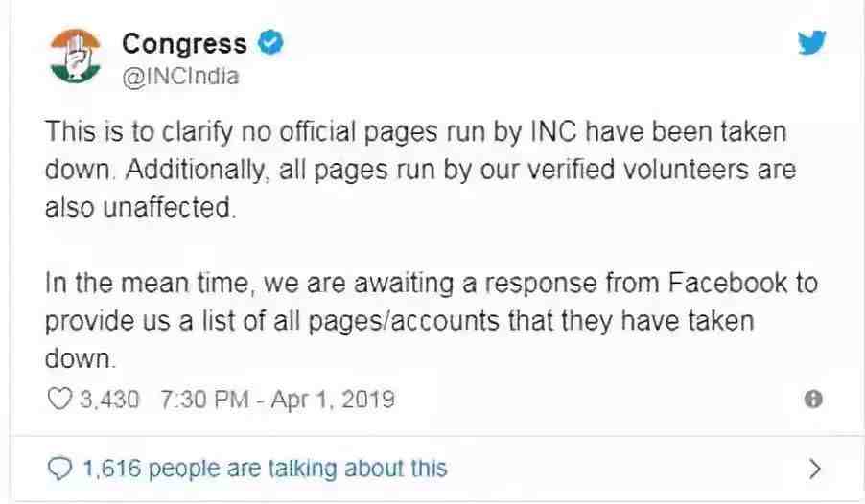This screenshot has width=865, height=504.
Task: Click the speech bubble reply icon
Action: click(59, 469)
